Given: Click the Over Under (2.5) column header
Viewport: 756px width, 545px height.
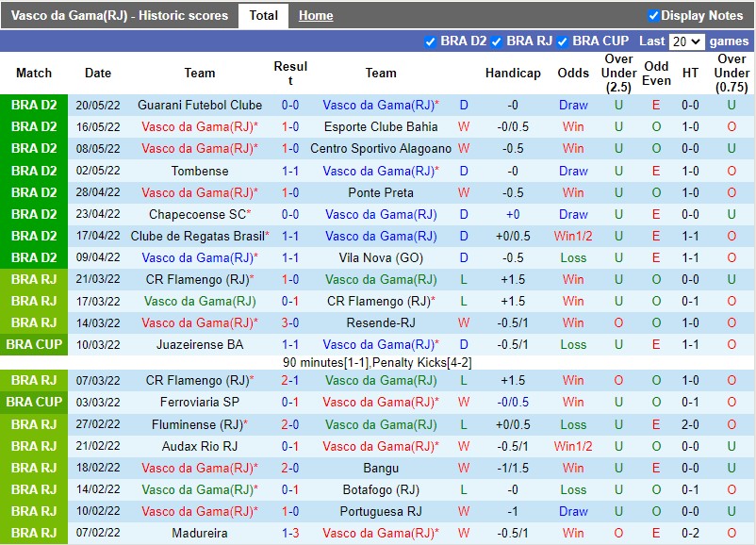Looking at the screenshot, I should tap(618, 73).
